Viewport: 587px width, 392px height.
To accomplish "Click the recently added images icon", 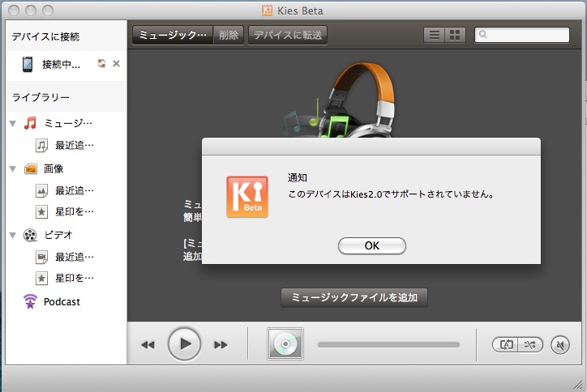I will tap(41, 191).
